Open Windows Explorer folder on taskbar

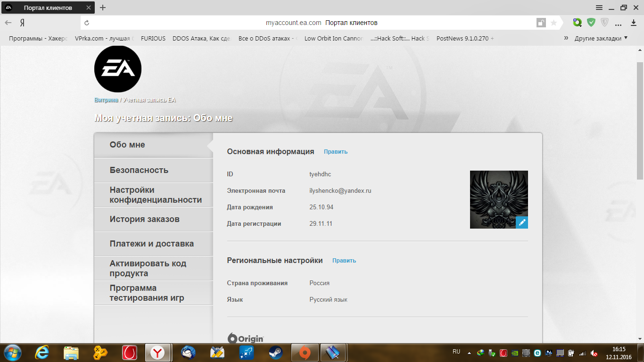click(x=71, y=352)
